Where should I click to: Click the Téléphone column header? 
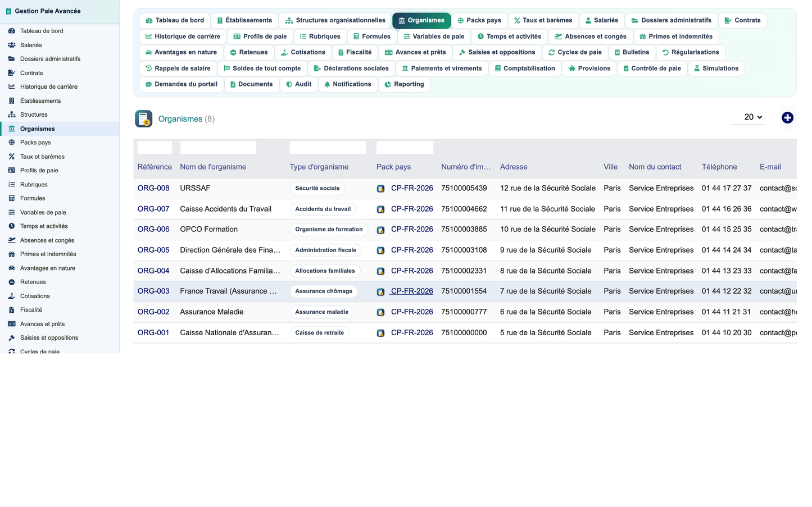719,167
